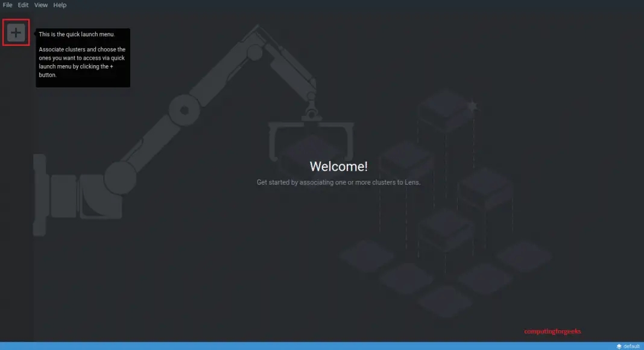This screenshot has width=644, height=350.
Task: Open the View menu
Action: 41,5
